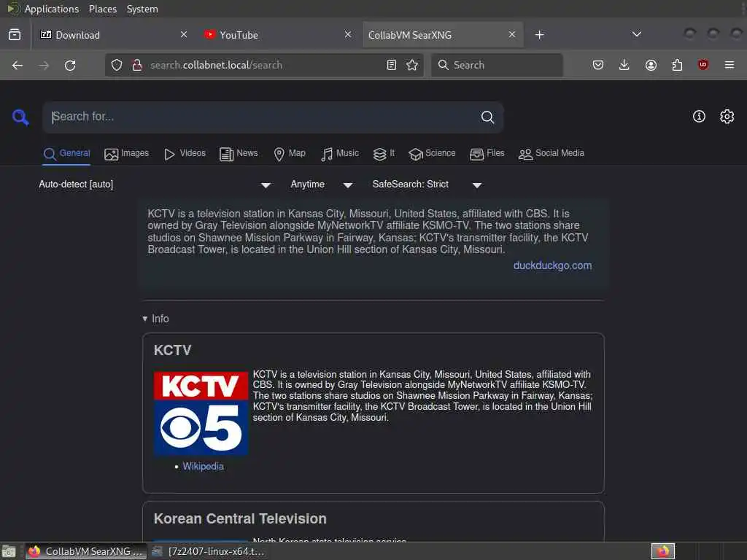This screenshot has height=560, width=747.
Task: Open the Applications menu
Action: tap(52, 9)
